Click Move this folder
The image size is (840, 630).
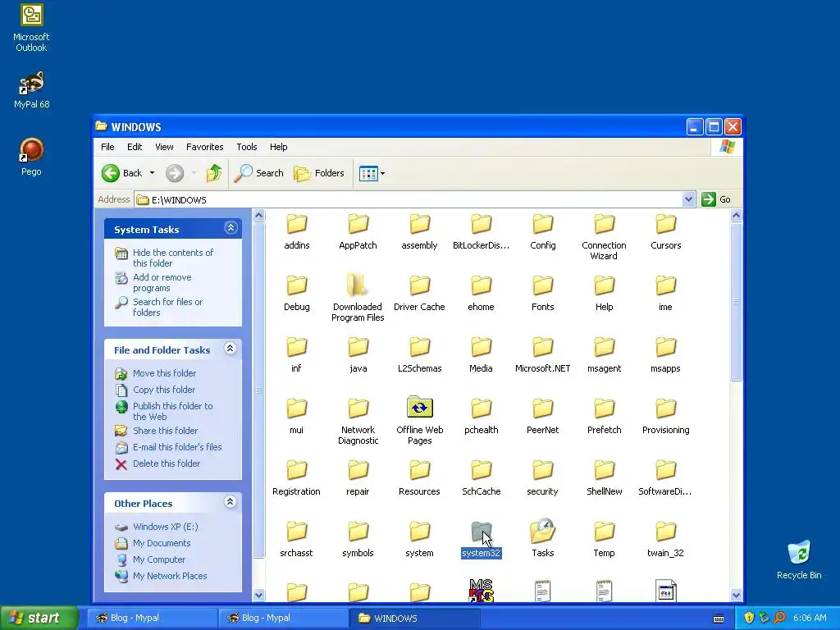pyautogui.click(x=164, y=373)
